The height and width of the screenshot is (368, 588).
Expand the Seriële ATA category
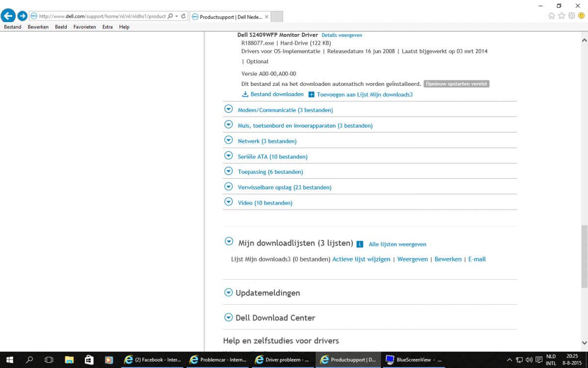[228, 156]
